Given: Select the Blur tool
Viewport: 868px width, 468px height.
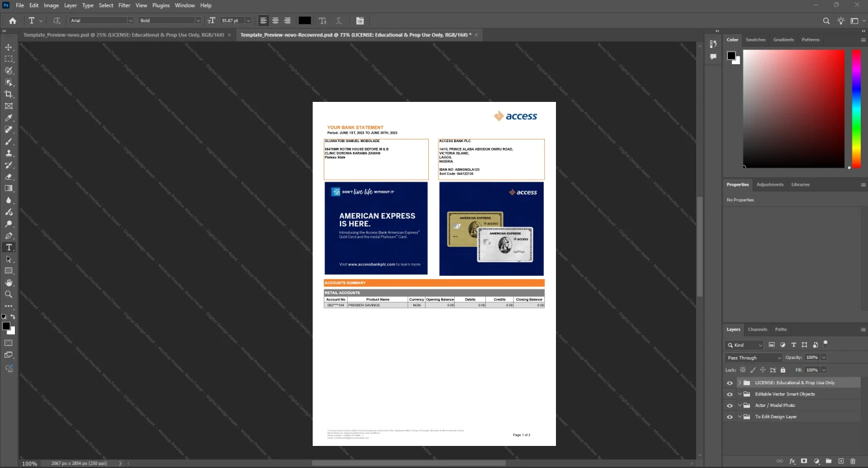Looking at the screenshot, I should click(x=8, y=201).
